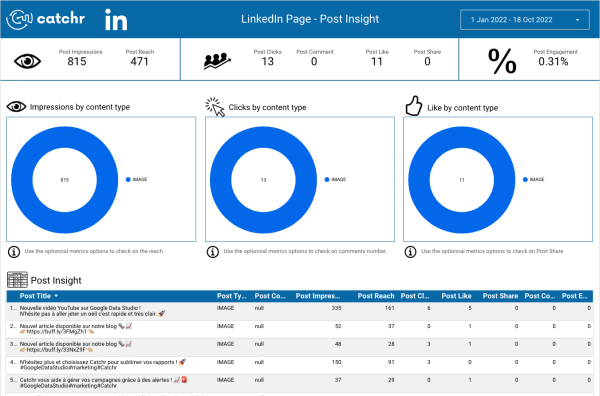600x396 pixels.
Task: Click the IMAGE legend dot in Clicks chart
Action: coord(327,179)
